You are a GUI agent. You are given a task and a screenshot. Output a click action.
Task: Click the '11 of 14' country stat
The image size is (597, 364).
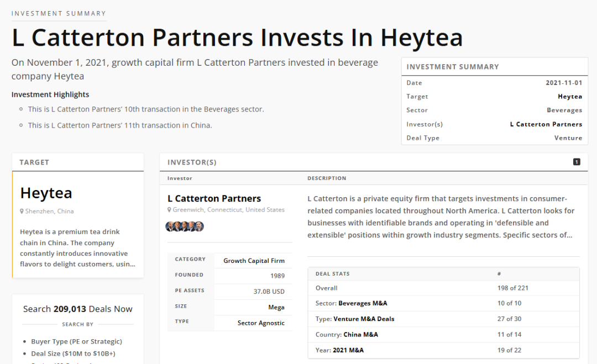click(x=509, y=334)
